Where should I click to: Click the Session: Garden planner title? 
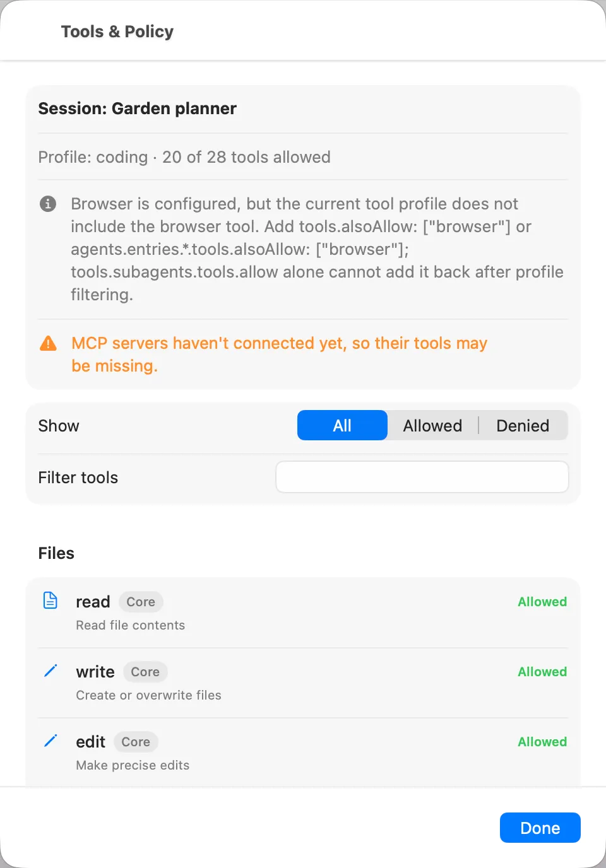[x=138, y=108]
